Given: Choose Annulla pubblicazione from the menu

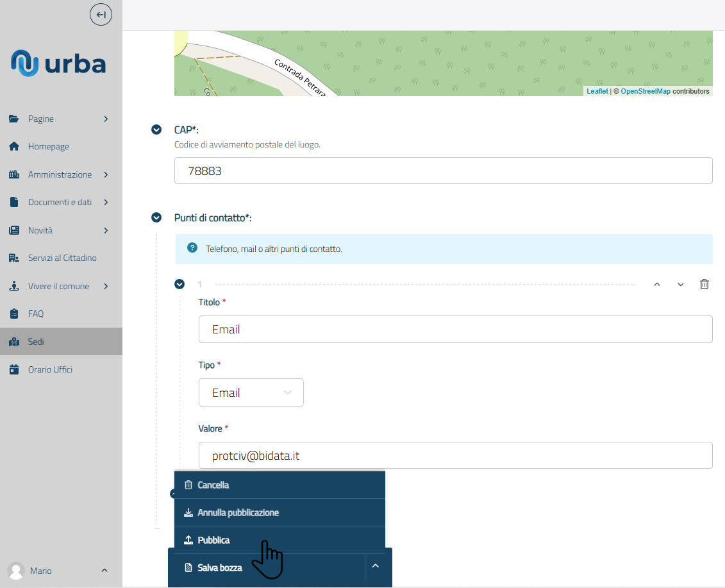Looking at the screenshot, I should (x=238, y=512).
